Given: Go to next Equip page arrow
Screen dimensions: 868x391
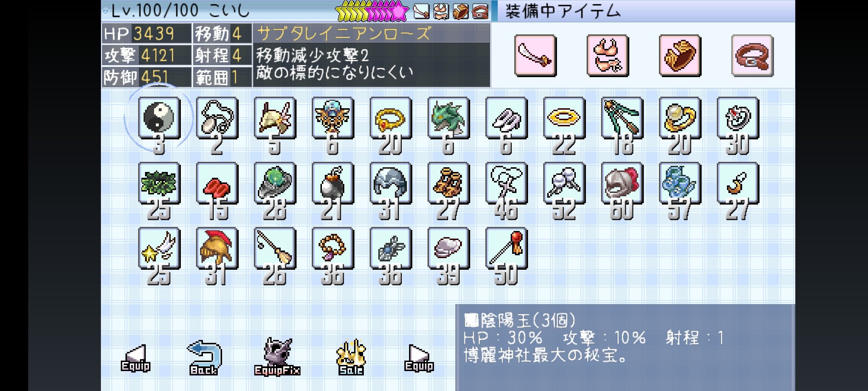Looking at the screenshot, I should click(419, 358).
